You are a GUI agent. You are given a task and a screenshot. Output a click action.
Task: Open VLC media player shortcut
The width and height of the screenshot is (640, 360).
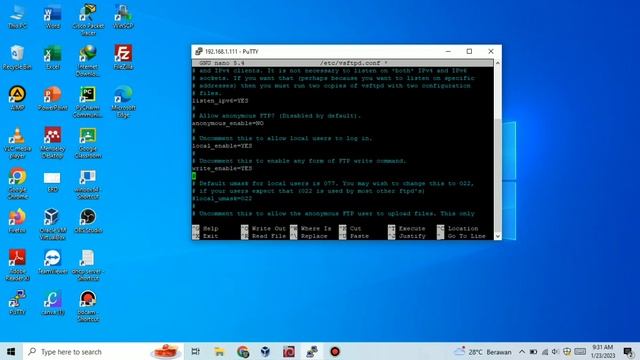pos(17,143)
